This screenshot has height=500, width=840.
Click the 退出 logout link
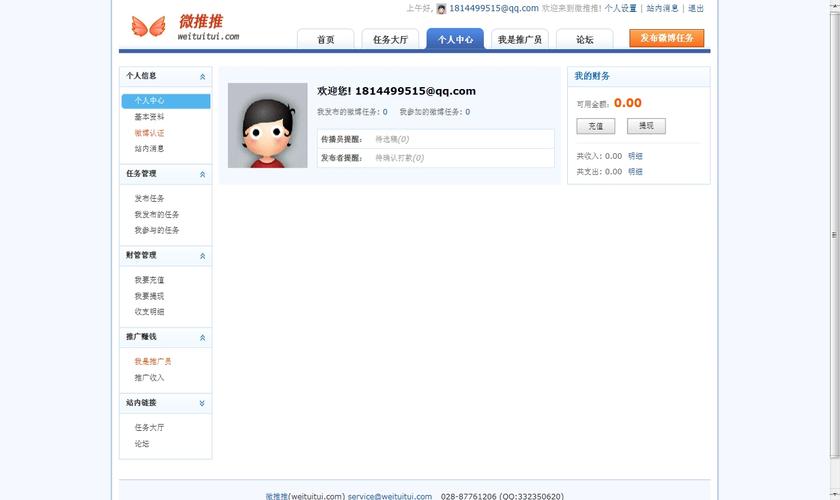tap(696, 8)
